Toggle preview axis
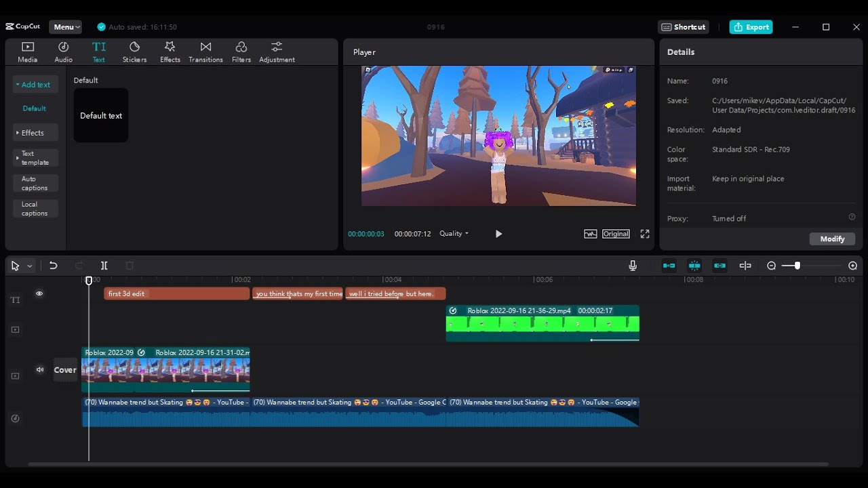 pyautogui.click(x=745, y=266)
